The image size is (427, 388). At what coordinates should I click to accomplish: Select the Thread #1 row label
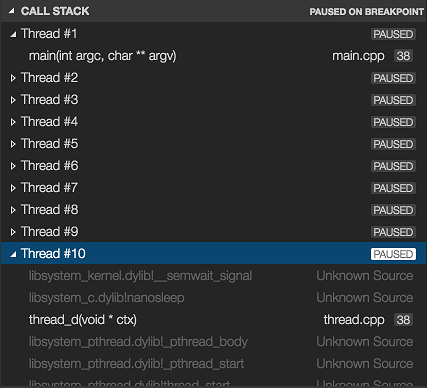pos(49,34)
